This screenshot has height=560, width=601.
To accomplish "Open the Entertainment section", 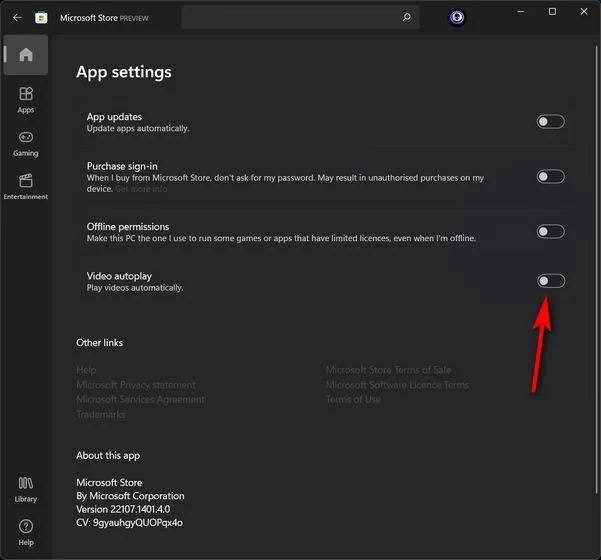I will [26, 187].
